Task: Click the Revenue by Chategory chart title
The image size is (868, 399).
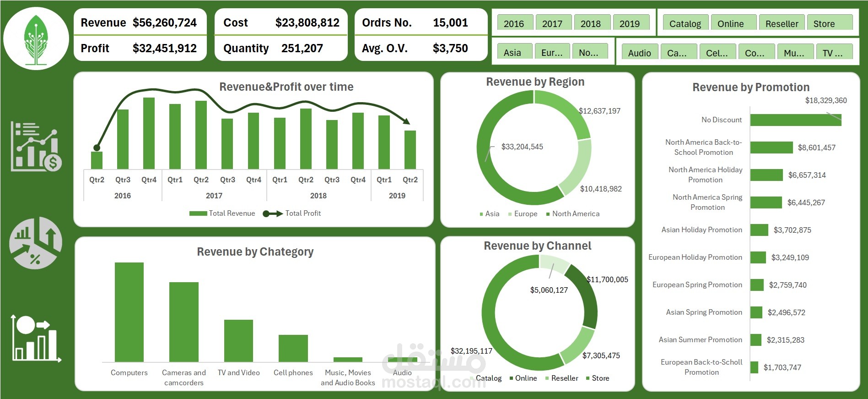Action: pos(255,251)
